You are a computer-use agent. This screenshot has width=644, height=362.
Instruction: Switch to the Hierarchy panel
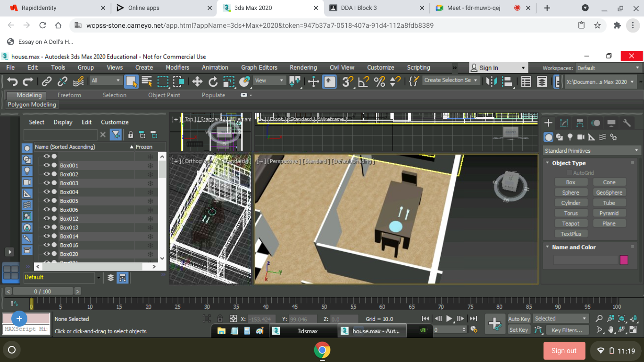coord(579,123)
